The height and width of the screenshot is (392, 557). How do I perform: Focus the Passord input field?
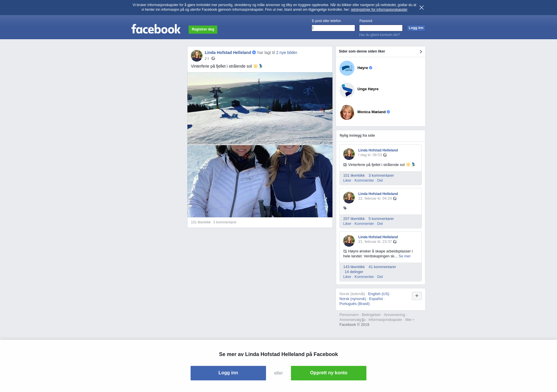pyautogui.click(x=381, y=28)
